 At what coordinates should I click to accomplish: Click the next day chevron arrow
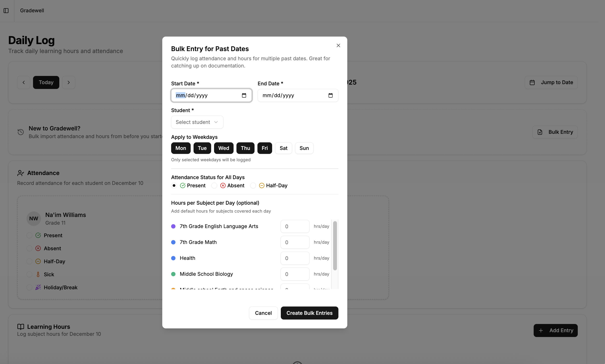(68, 82)
